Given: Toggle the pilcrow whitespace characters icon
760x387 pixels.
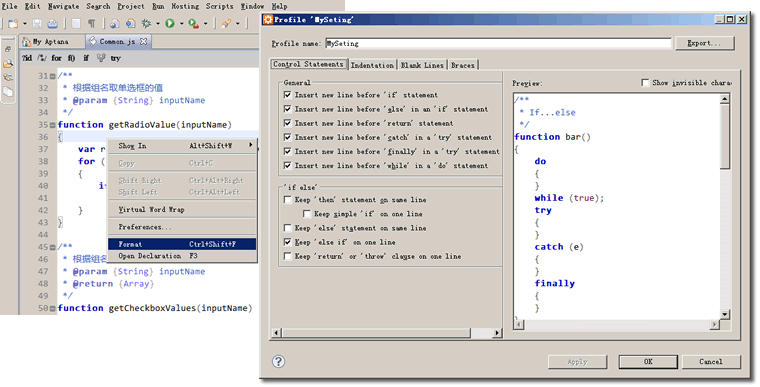Looking at the screenshot, I should coord(91,23).
